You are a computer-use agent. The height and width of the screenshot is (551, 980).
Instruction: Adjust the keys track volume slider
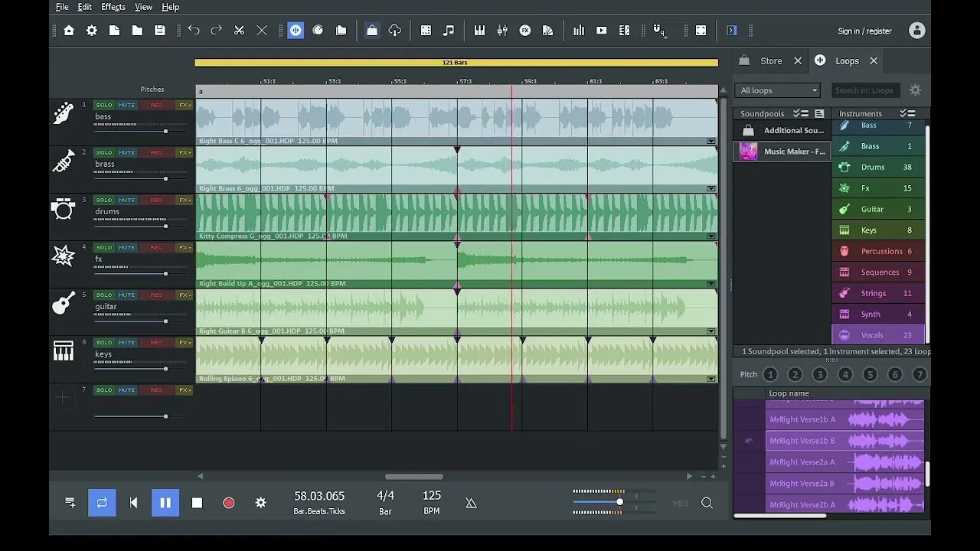pos(165,368)
